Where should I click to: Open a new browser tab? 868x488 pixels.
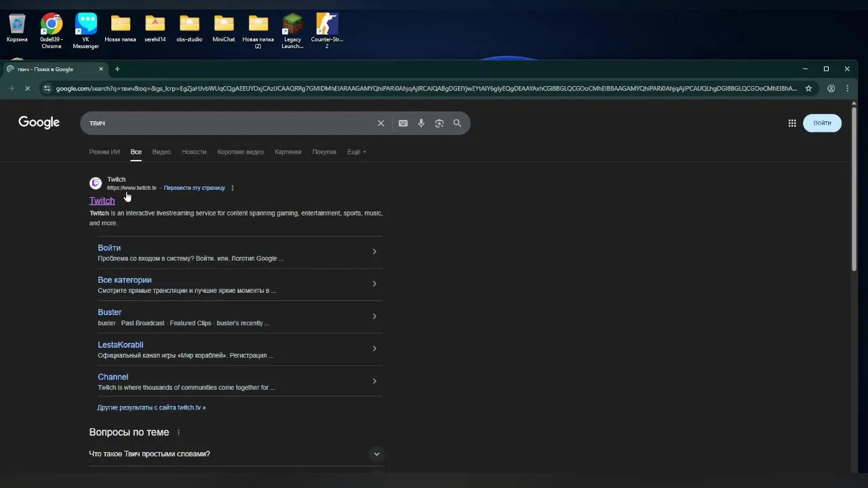(117, 69)
